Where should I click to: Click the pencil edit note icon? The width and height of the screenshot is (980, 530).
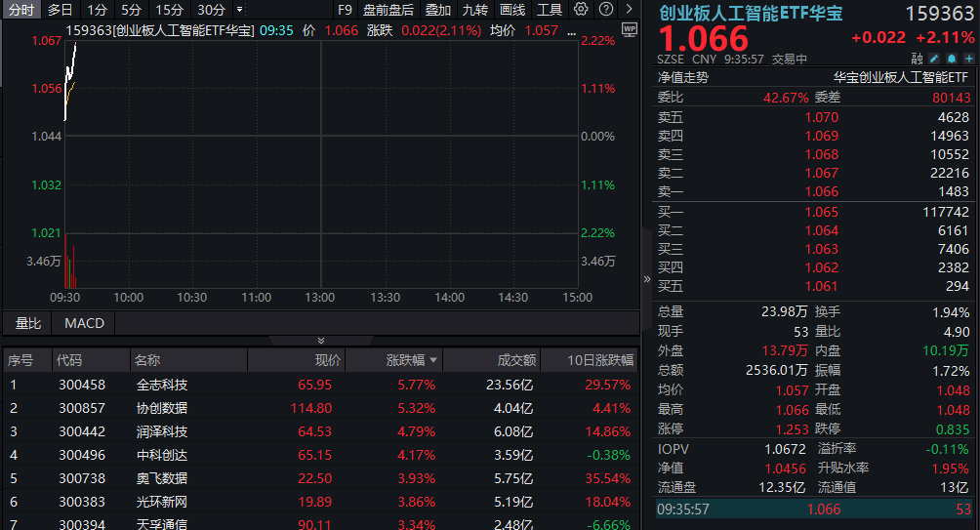click(934, 59)
